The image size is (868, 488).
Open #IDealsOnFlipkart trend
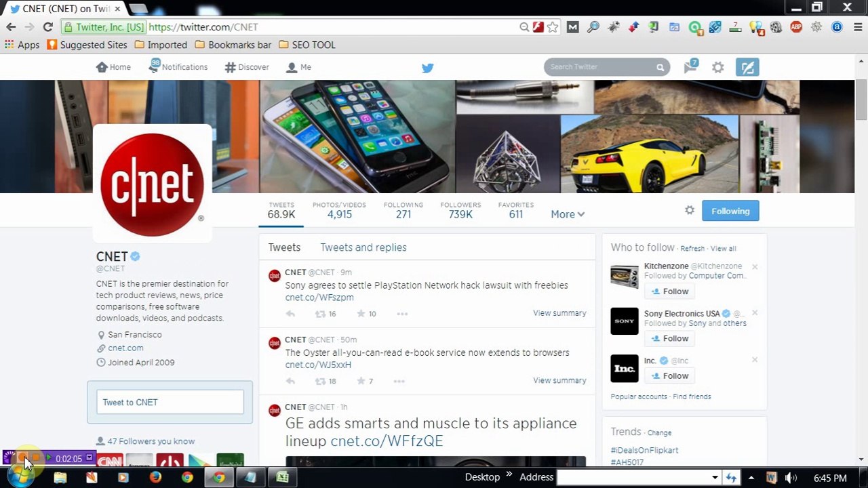coord(644,450)
